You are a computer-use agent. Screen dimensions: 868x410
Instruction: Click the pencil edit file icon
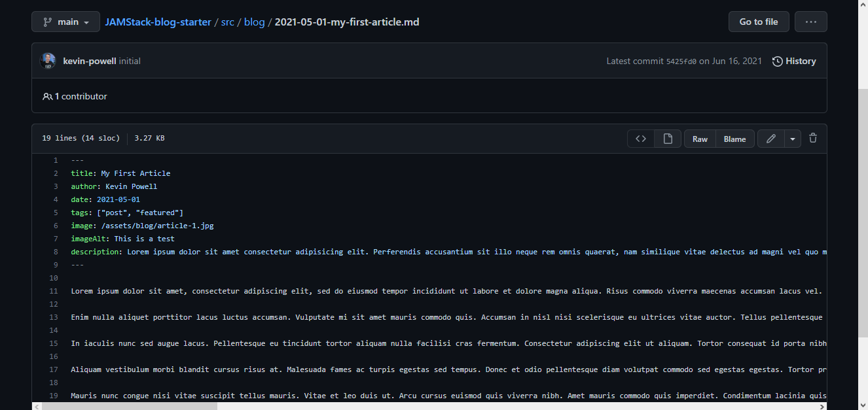click(x=771, y=139)
